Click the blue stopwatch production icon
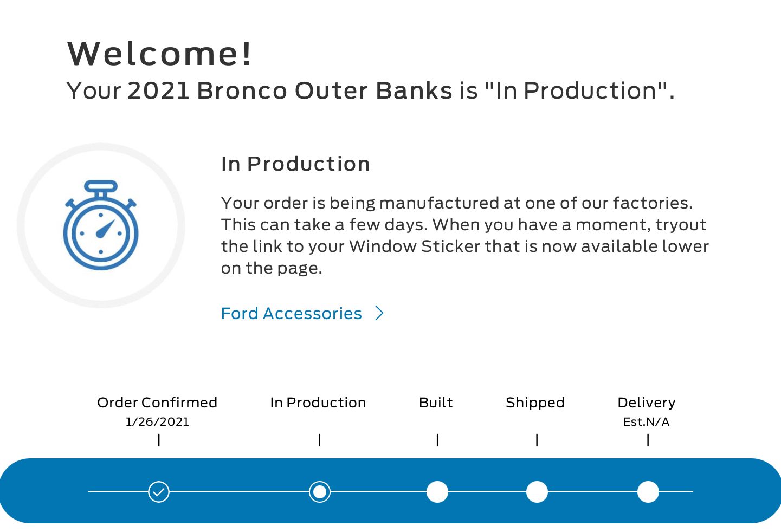The height and width of the screenshot is (532, 781). click(x=101, y=225)
